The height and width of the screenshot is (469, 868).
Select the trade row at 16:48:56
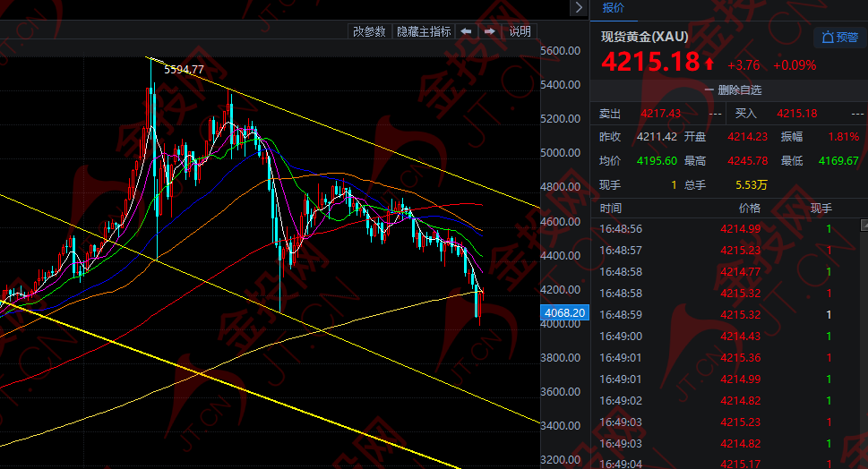(726, 229)
